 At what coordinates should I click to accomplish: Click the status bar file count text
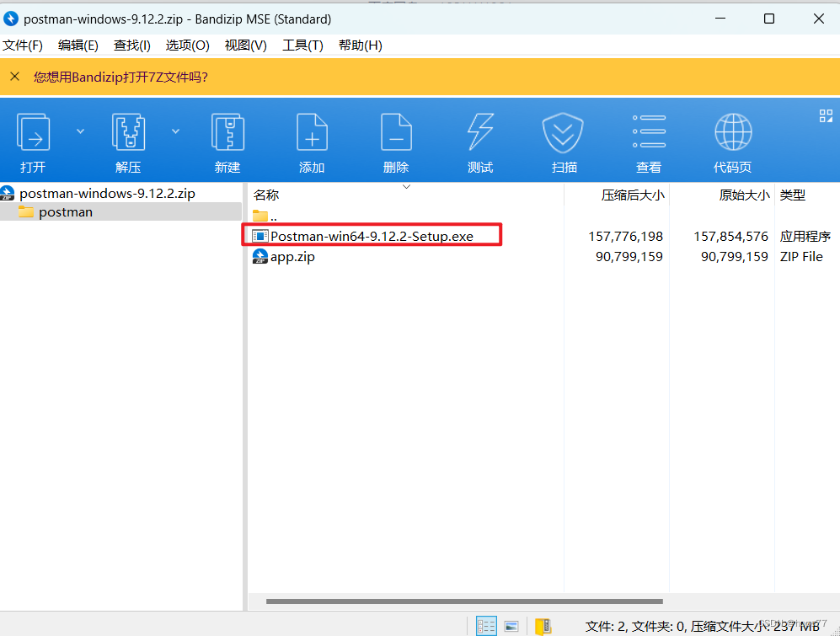point(703,626)
